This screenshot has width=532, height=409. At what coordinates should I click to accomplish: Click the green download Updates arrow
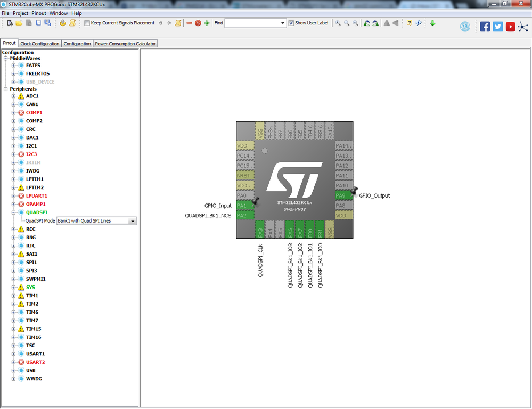tap(432, 23)
